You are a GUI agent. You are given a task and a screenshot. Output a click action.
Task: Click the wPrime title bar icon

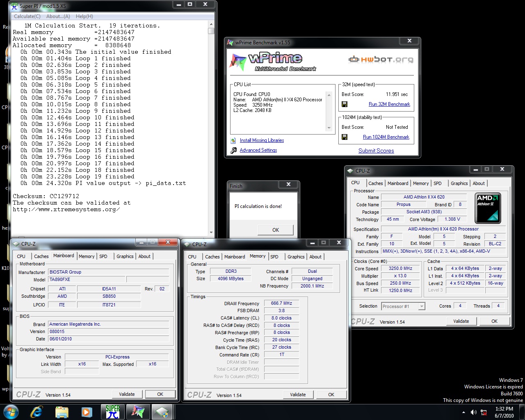click(230, 42)
